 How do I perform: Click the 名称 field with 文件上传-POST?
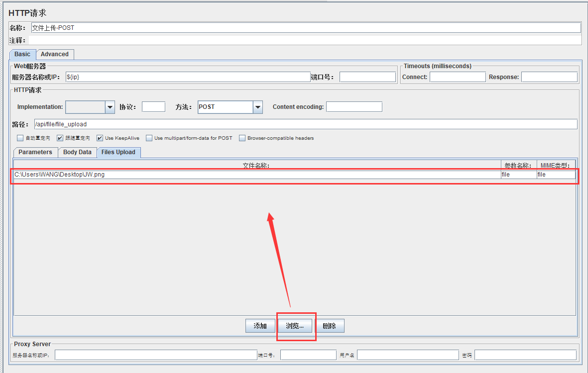pos(305,28)
